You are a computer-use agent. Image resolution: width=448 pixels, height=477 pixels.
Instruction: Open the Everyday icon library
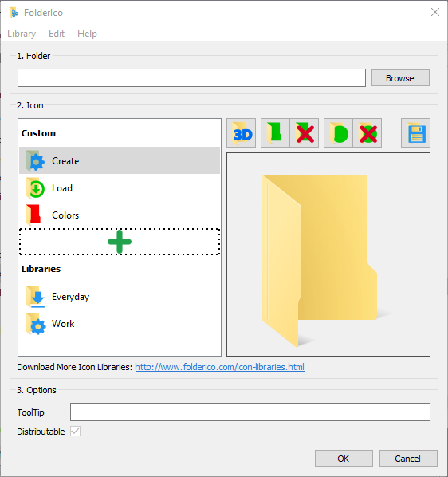[120, 297]
